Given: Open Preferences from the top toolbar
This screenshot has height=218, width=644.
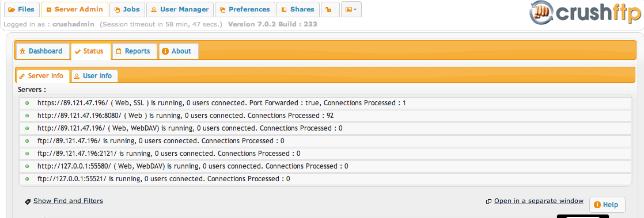Looking at the screenshot, I should (245, 9).
